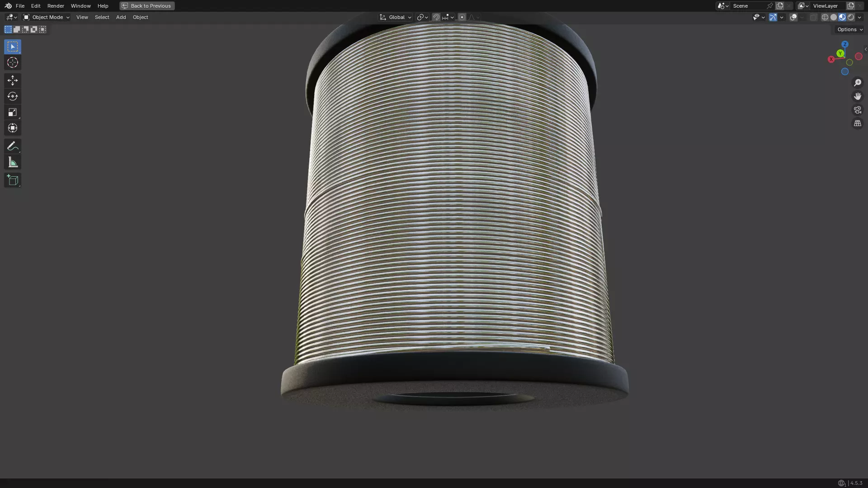
Task: Select the Measure ruler tool
Action: (x=13, y=162)
